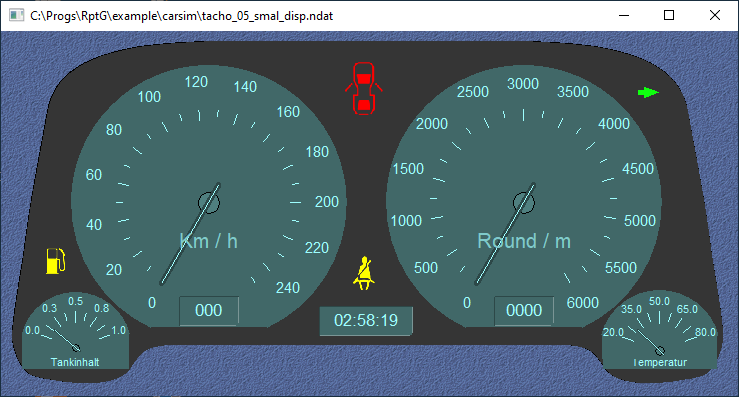Click the 500 mark on tachometer

(426, 268)
